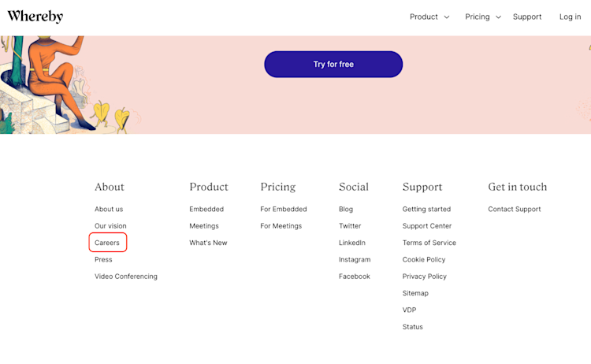Open the Video Conferencing link
591x364 pixels.
click(x=126, y=277)
